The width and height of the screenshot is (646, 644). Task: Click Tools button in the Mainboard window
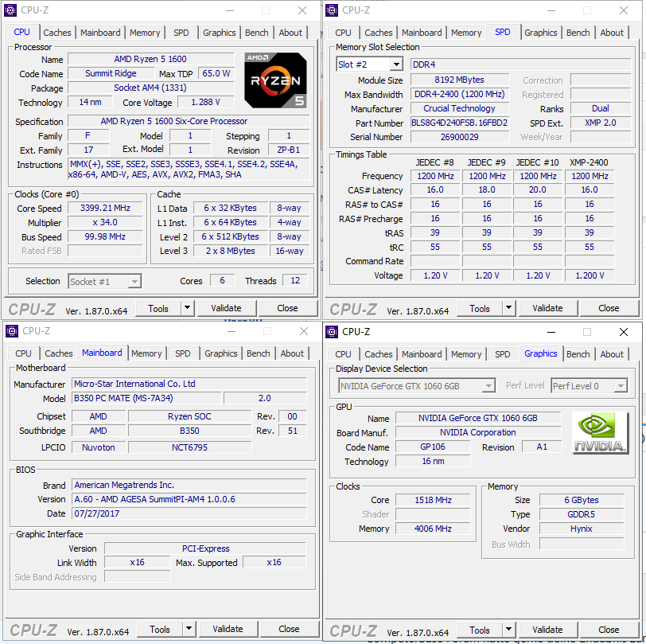pyautogui.click(x=160, y=629)
